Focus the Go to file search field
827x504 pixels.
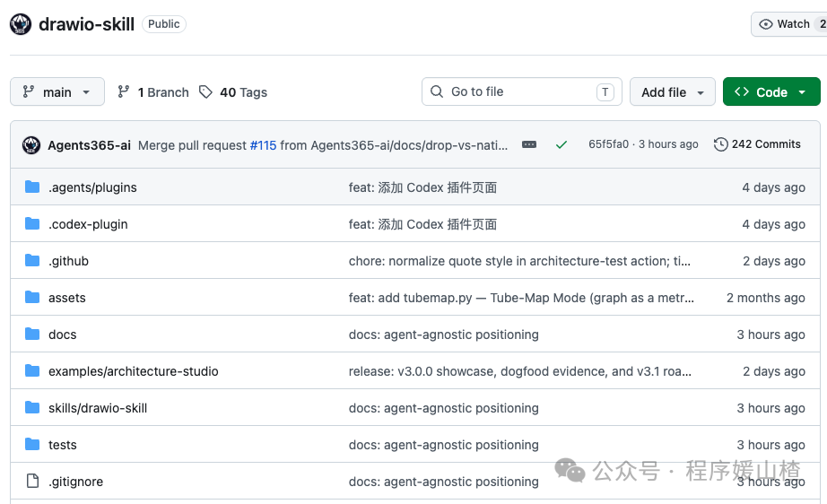tap(522, 91)
